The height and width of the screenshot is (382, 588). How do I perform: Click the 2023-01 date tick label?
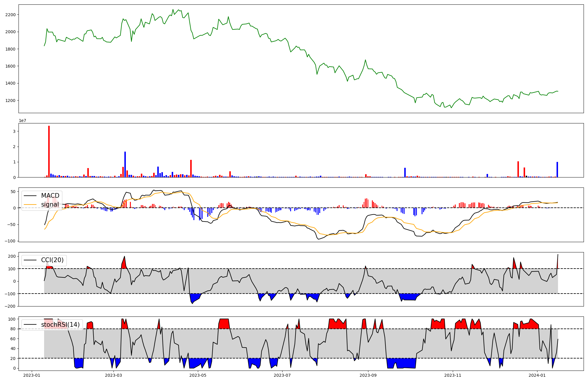point(32,375)
